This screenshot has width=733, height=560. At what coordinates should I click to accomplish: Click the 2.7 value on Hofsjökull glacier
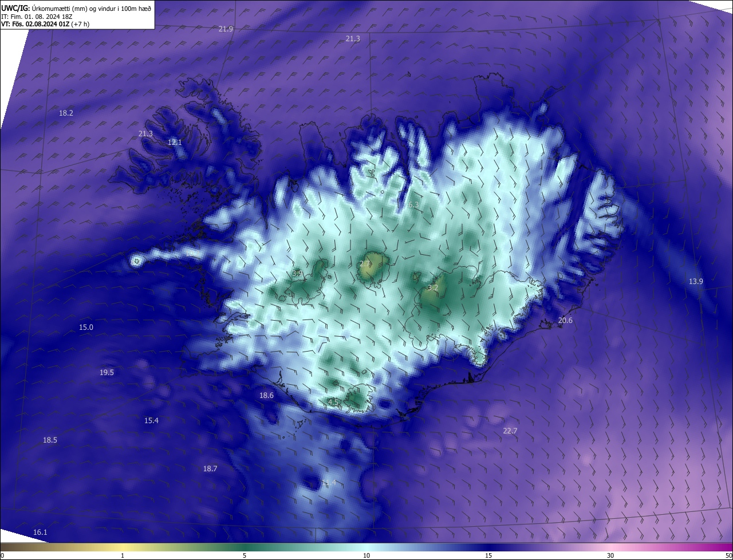click(x=365, y=263)
